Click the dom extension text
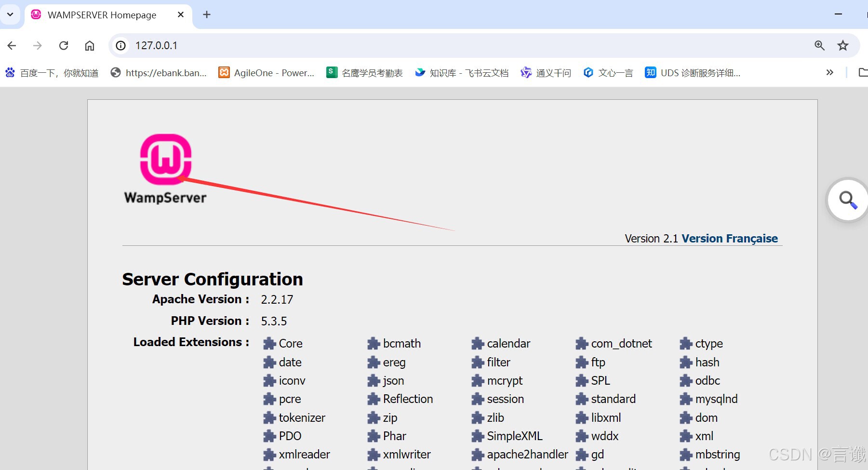 707,417
